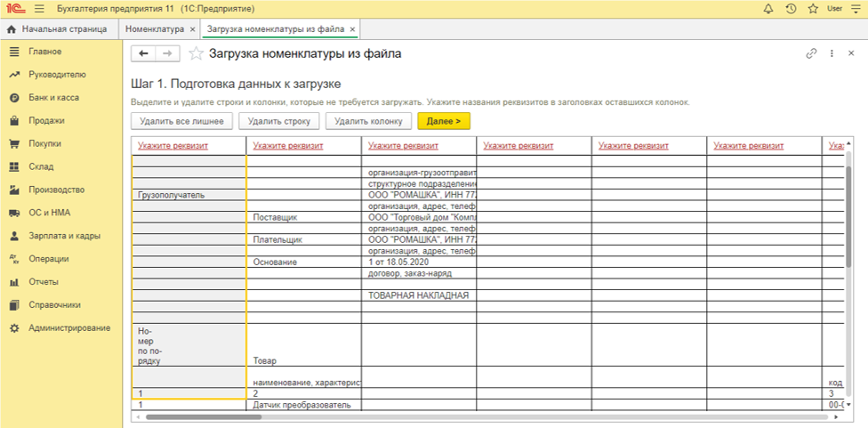Screen dimensions: 868x428
Task: Set attribute for the fifth column header link
Action: (x=633, y=146)
